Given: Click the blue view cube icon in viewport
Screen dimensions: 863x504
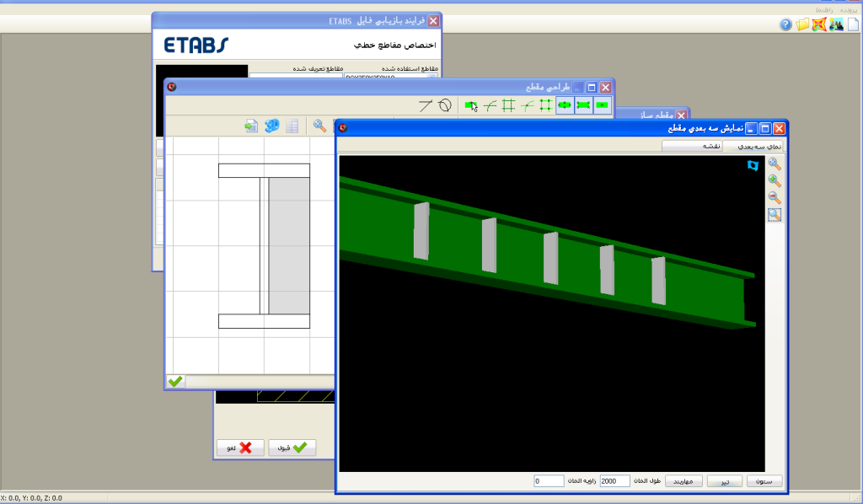Looking at the screenshot, I should [753, 167].
